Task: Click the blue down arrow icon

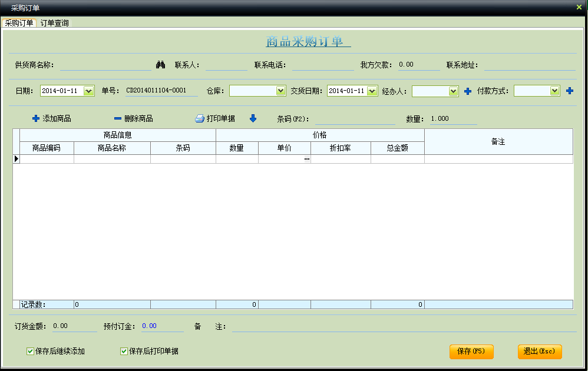Action: point(253,118)
